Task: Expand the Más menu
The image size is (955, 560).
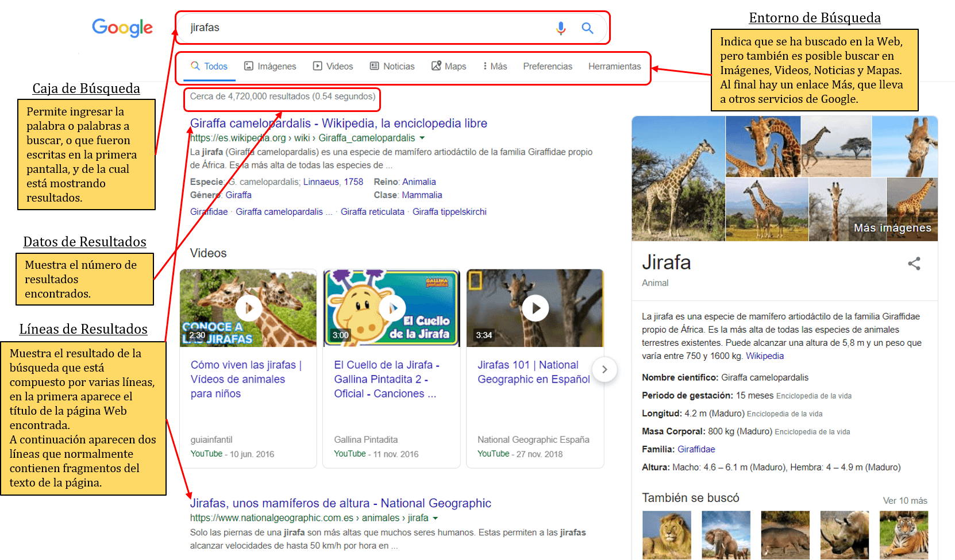Action: click(495, 66)
